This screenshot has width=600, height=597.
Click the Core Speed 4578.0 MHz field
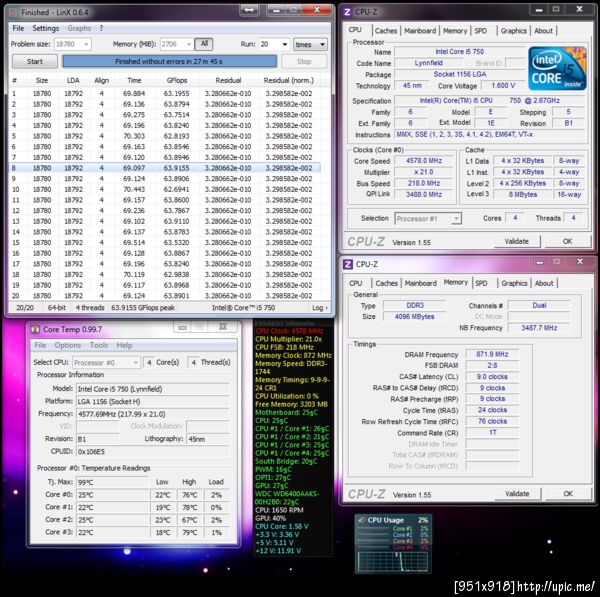(424, 161)
